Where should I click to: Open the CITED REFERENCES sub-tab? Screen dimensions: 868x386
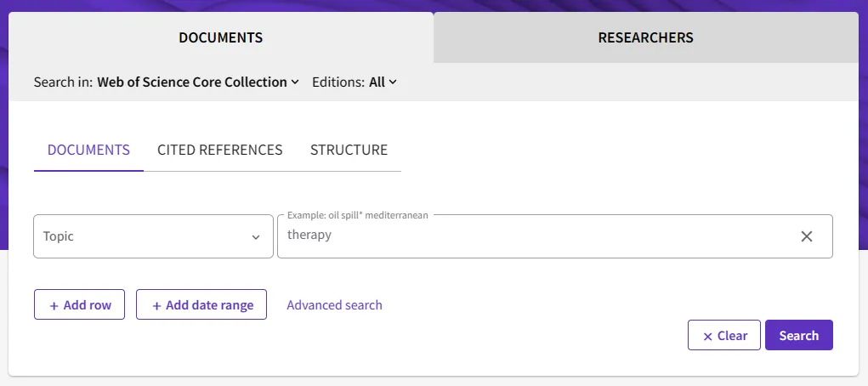tap(220, 150)
